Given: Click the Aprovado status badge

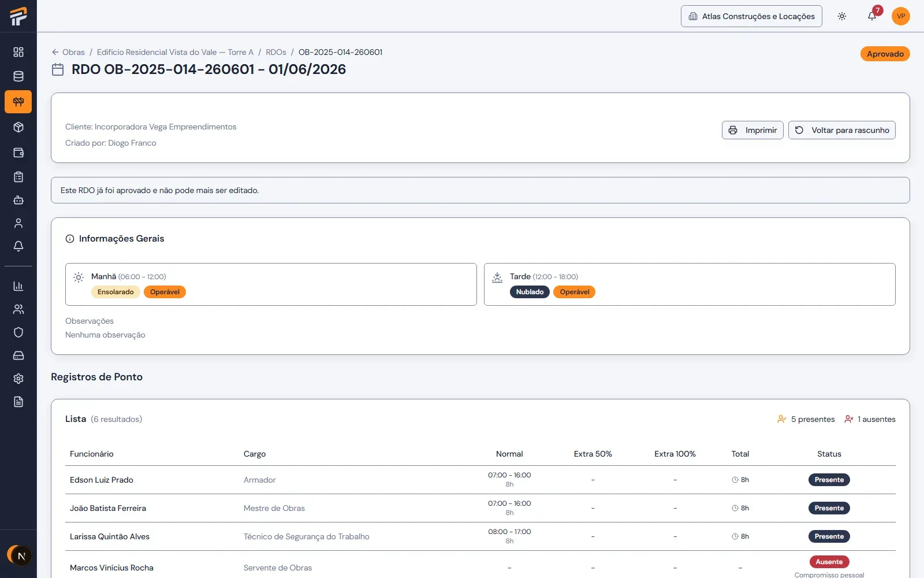Looking at the screenshot, I should click(885, 54).
